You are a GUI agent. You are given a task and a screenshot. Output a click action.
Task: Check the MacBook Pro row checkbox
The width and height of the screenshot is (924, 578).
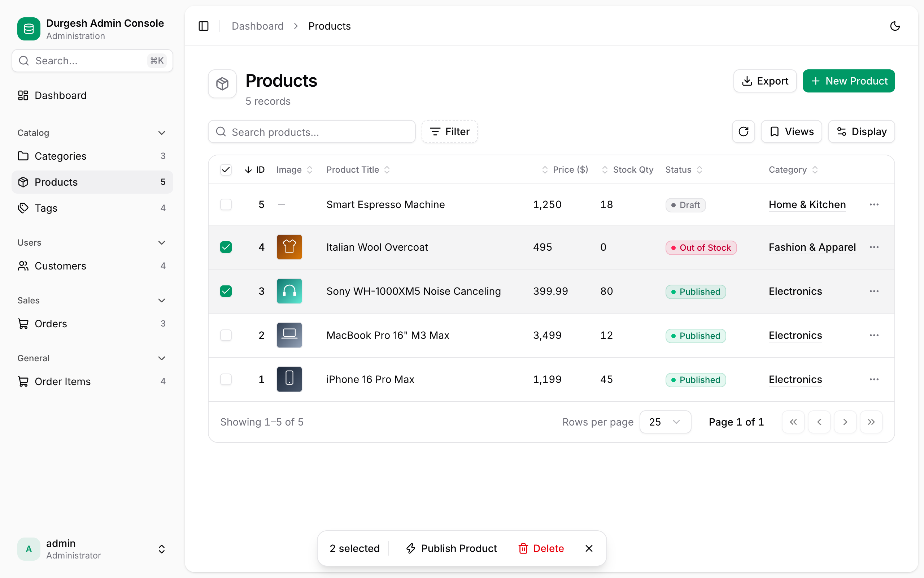(226, 335)
